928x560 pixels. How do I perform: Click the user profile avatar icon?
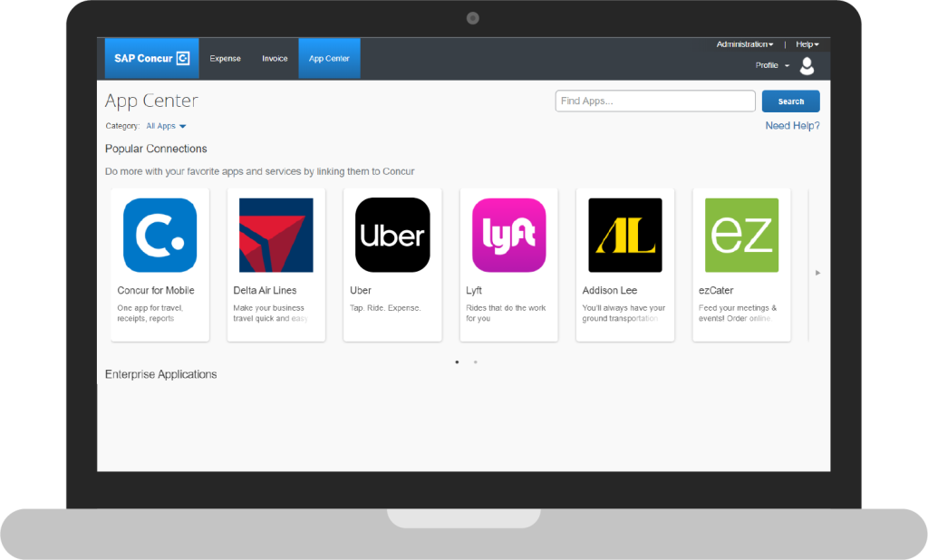click(x=807, y=66)
